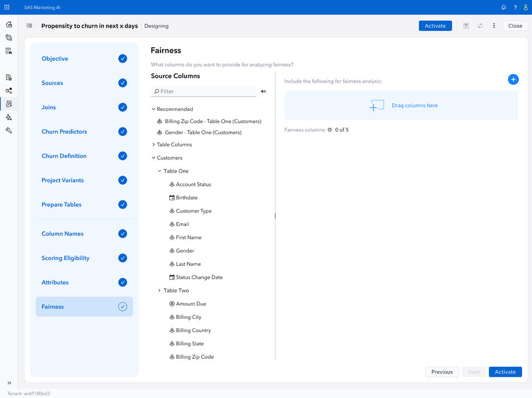The height and width of the screenshot is (398, 532).
Task: Click the help question mark icon
Action: (x=514, y=7)
